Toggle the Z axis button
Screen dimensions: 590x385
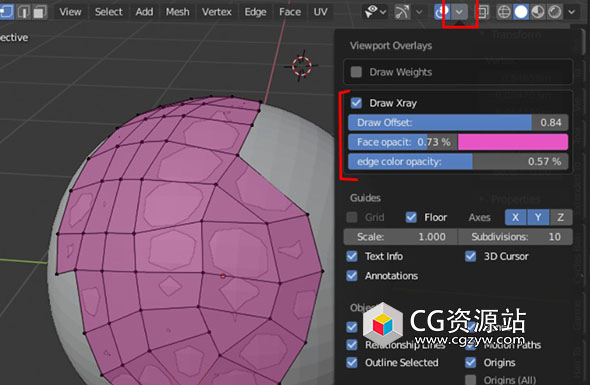click(x=561, y=217)
